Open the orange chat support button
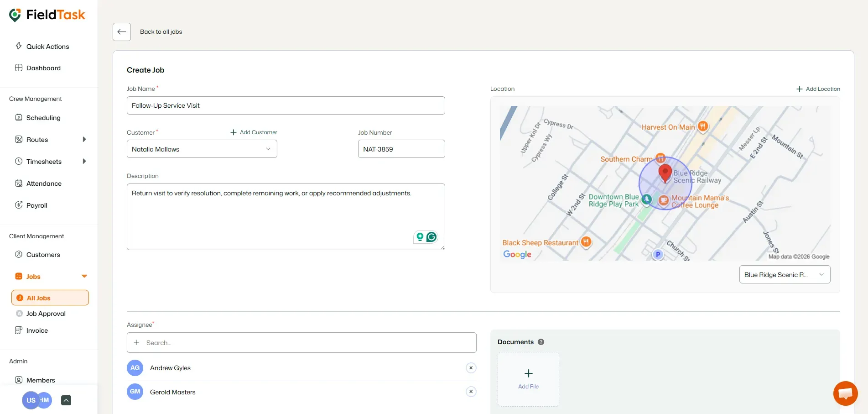The height and width of the screenshot is (414, 868). coord(845,393)
